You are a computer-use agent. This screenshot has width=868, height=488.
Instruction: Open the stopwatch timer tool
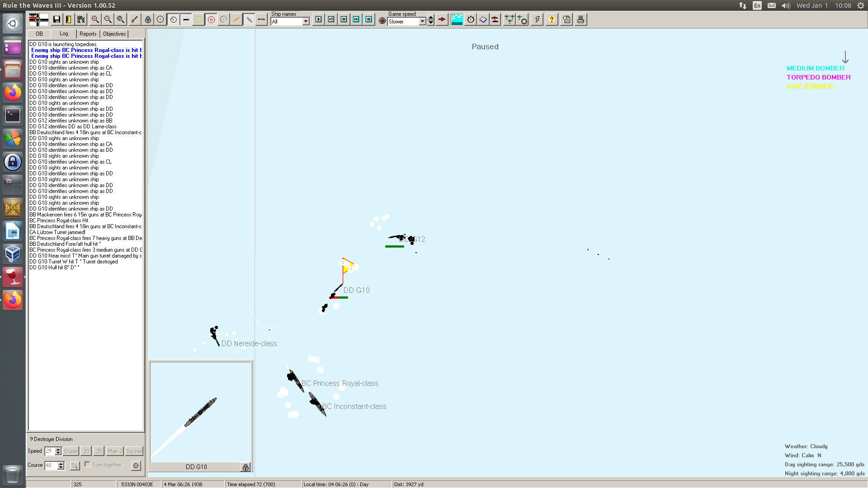(471, 19)
